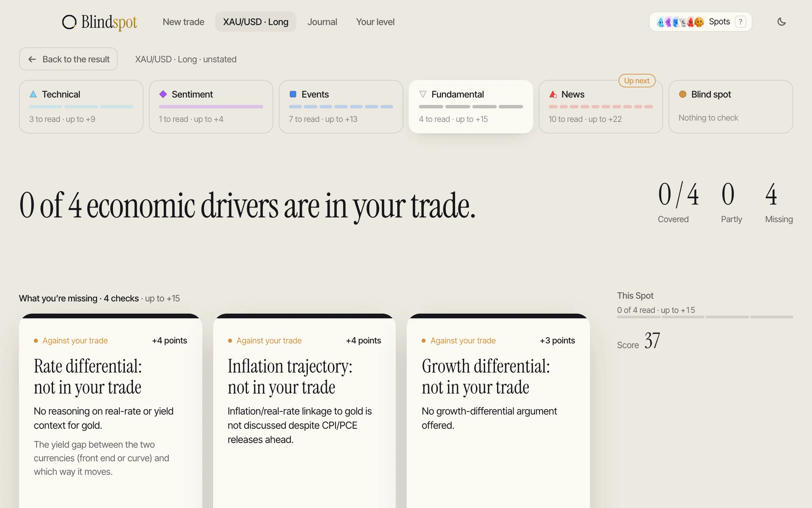Click the Events blue square icon

pyautogui.click(x=293, y=94)
